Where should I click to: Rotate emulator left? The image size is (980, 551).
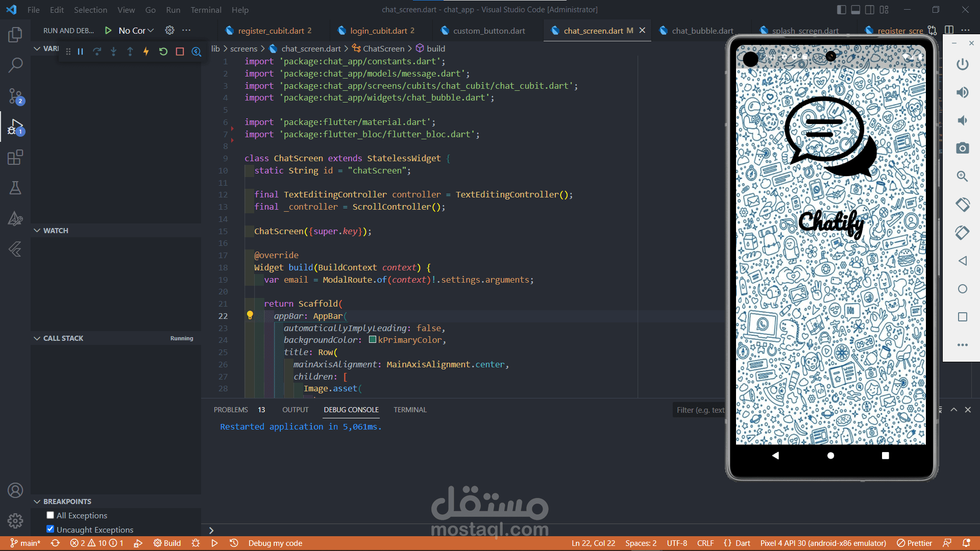pyautogui.click(x=962, y=205)
